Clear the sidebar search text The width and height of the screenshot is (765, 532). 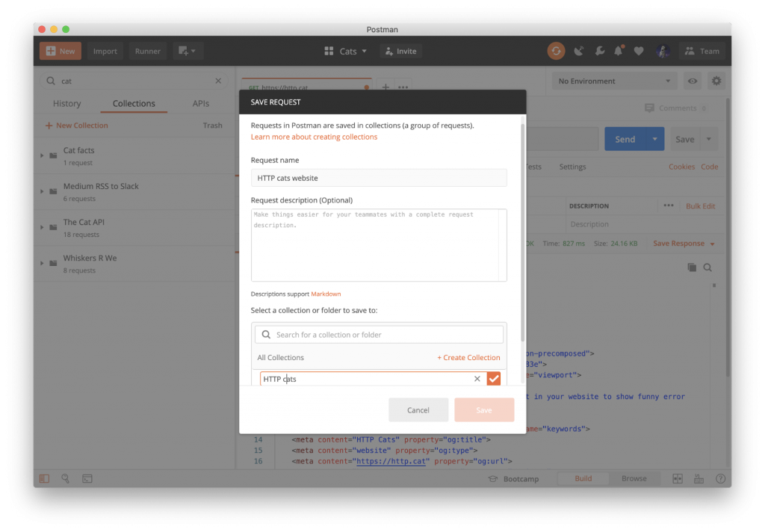[218, 81]
